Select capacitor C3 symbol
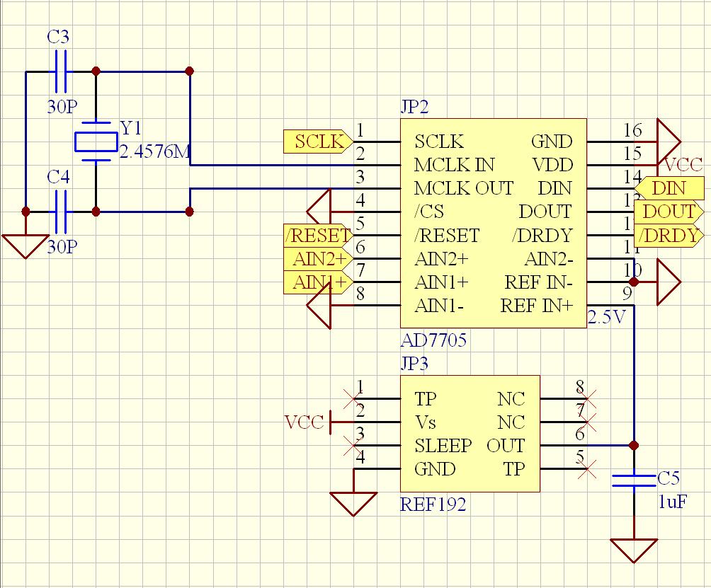 [60, 69]
